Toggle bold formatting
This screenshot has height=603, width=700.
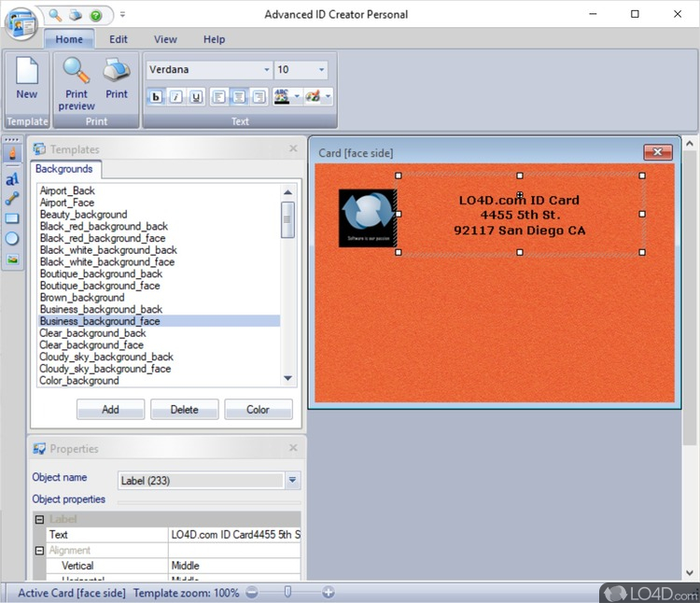click(x=156, y=96)
